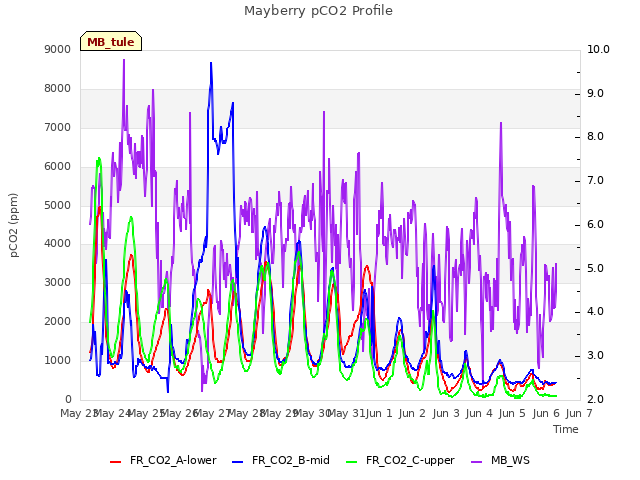The image size is (640, 480).
Task: Select the FR_CO2_C-upper legend entry
Action: pos(400,460)
